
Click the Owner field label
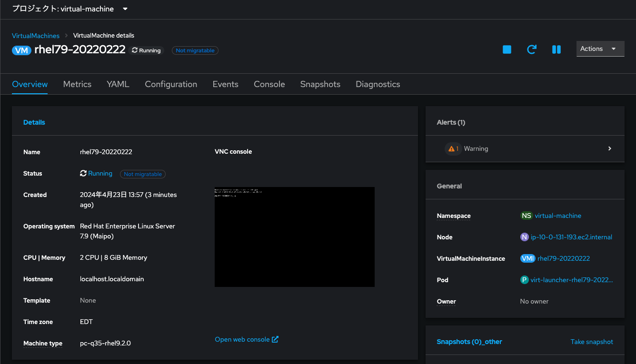(447, 301)
